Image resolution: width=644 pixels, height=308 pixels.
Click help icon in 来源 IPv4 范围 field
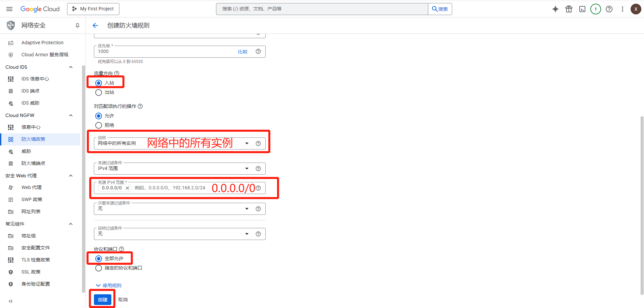258,188
